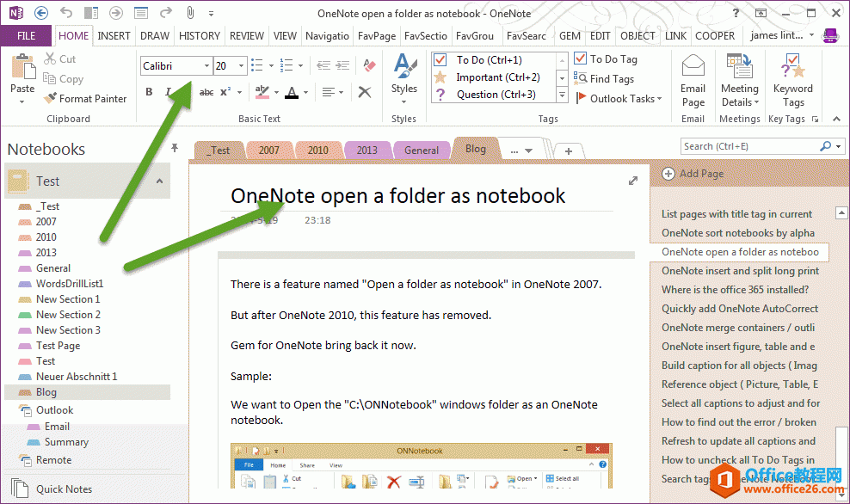Open page 'Where is the office 365 installed?'
The width and height of the screenshot is (850, 504).
point(735,290)
